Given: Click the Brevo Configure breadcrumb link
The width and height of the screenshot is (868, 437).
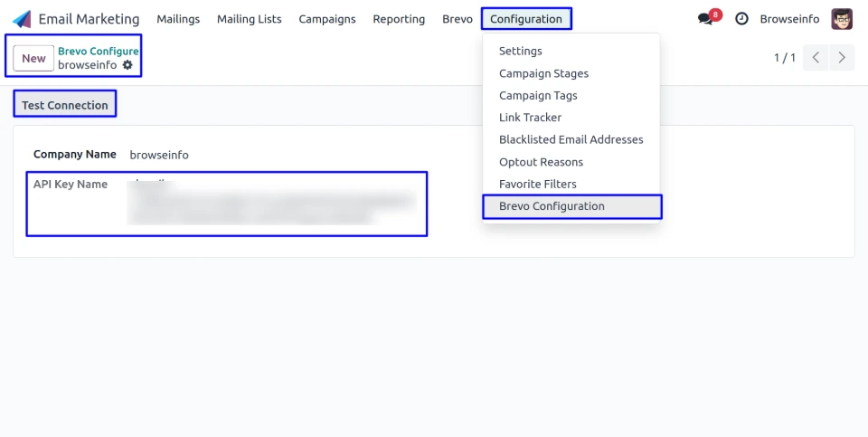Looking at the screenshot, I should [x=98, y=52].
